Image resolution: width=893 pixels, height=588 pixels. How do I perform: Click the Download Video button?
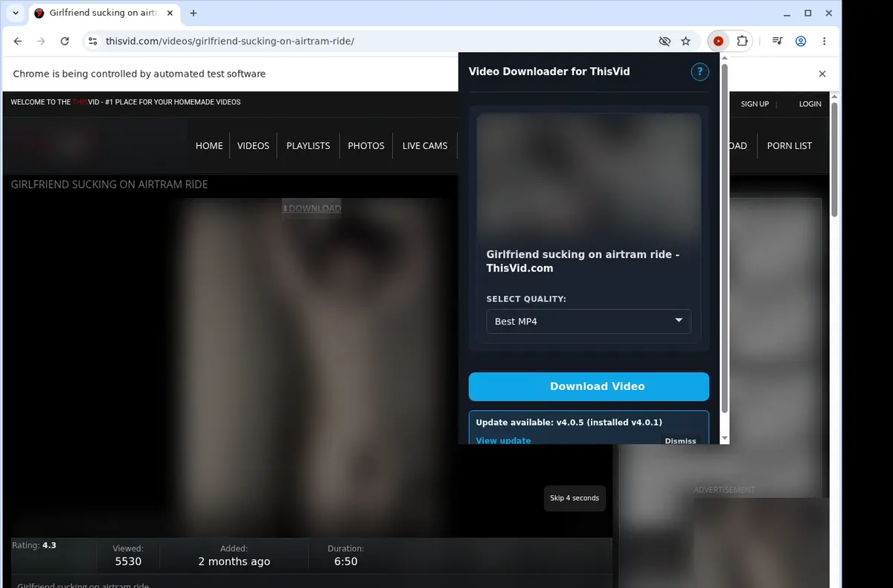pos(589,386)
